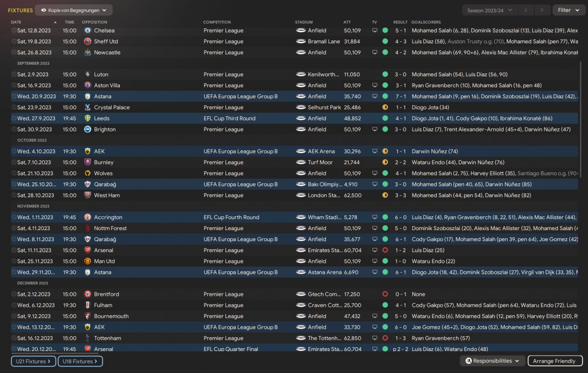Click the Nottm Forest club badge

(88, 228)
